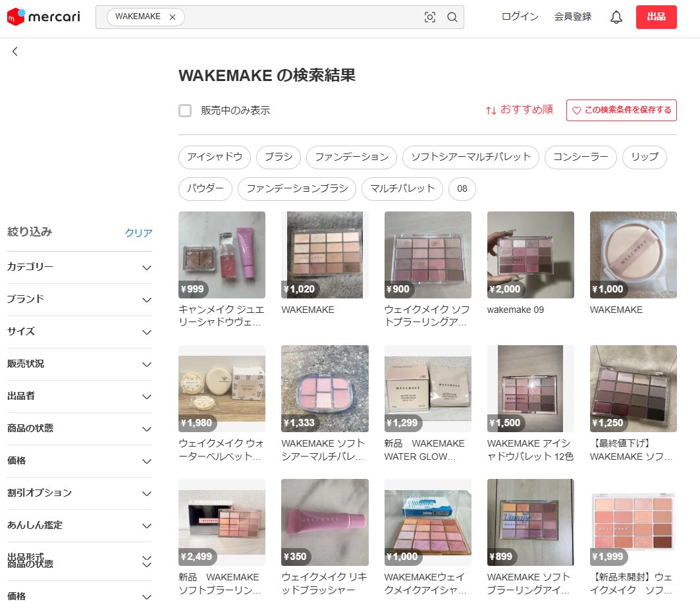Open the ¥1,333 pink palette thumbnail
Image resolution: width=700 pixels, height=612 pixels.
coord(325,389)
